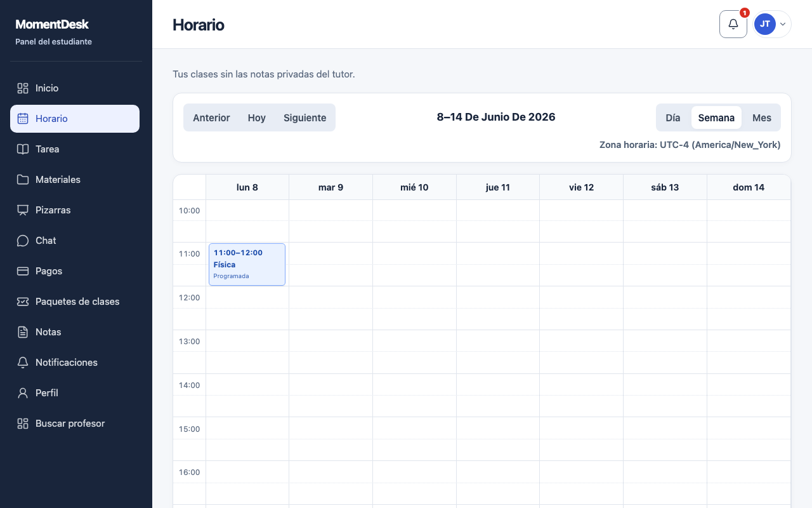
Task: Click the 15:00 time label
Action: tap(189, 429)
